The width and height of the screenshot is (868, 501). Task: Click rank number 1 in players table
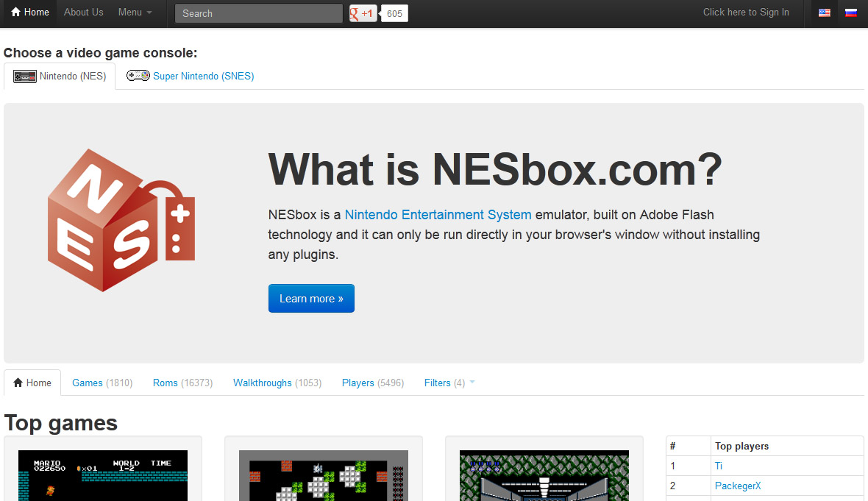[672, 466]
